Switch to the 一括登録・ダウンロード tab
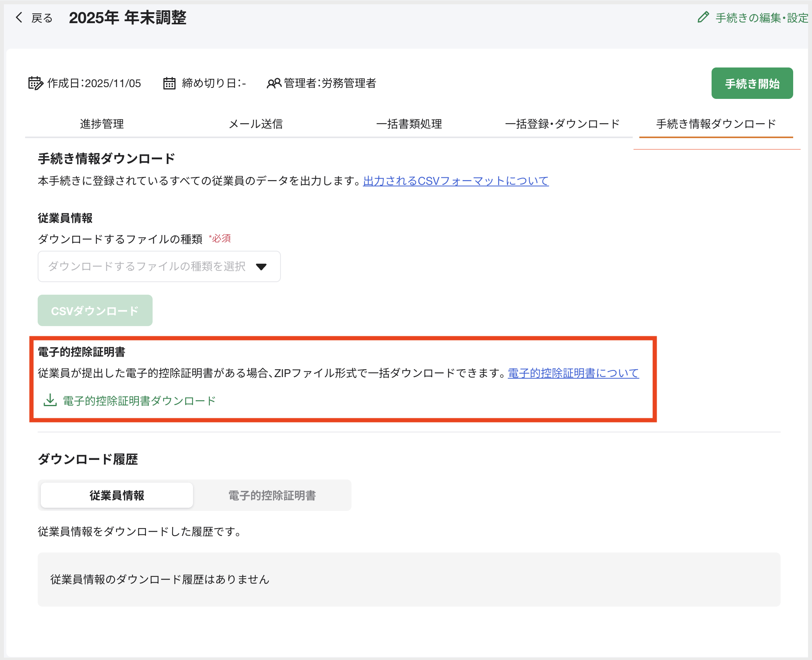The width and height of the screenshot is (812, 660). (563, 124)
